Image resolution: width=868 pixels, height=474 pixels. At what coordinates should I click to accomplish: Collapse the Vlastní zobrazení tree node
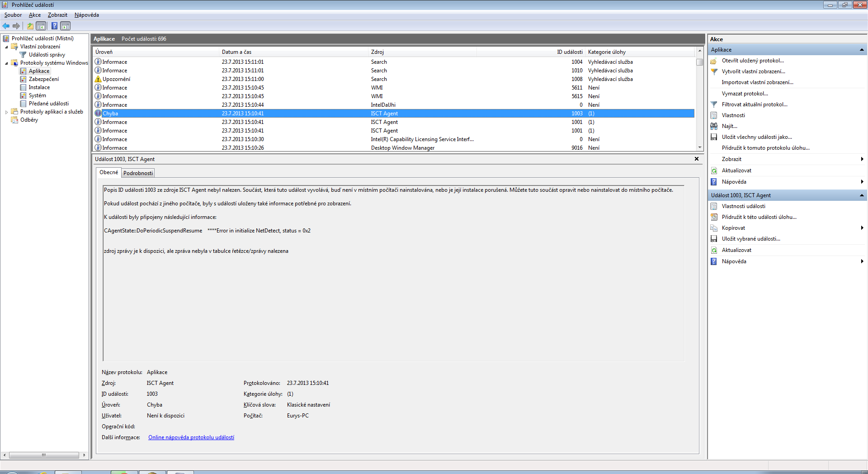(6, 47)
